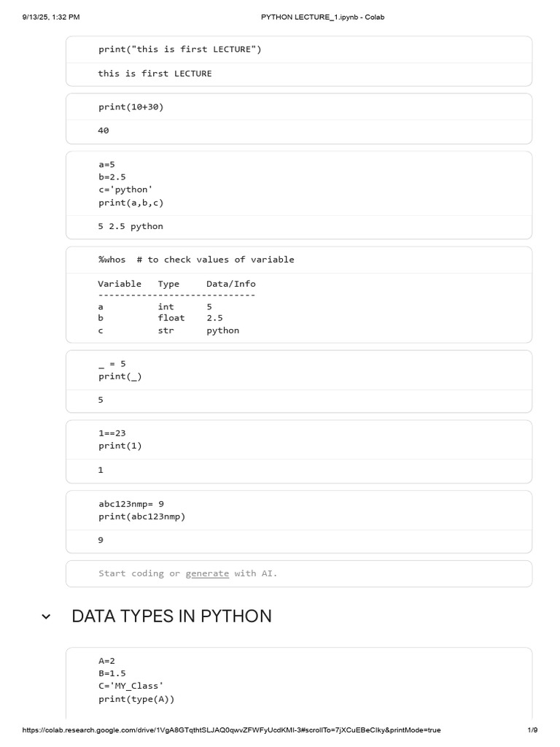The image size is (560, 747).
Task: Click the print(10+30) code cell
Action: click(299, 107)
